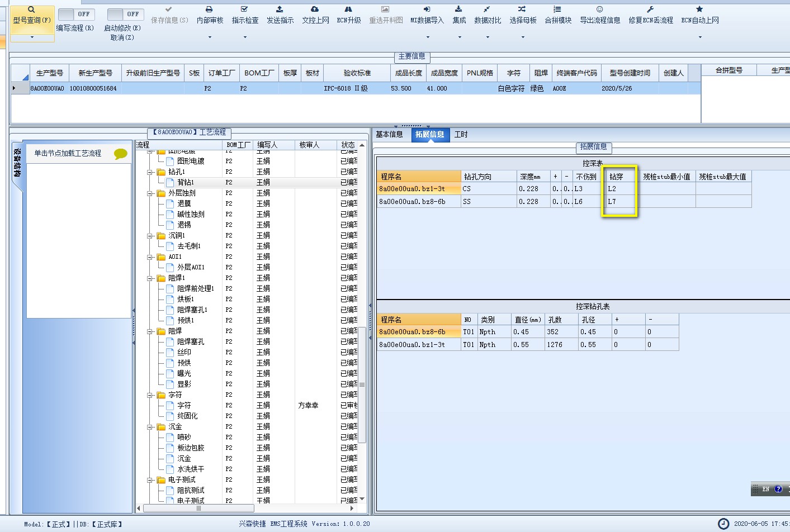The height and width of the screenshot is (532, 790).
Task: Click the clock icon in status bar
Action: (723, 524)
